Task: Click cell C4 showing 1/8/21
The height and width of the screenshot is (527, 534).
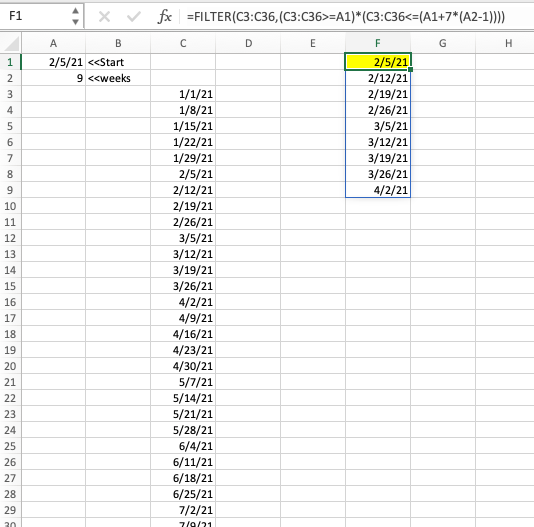Action: 183,110
